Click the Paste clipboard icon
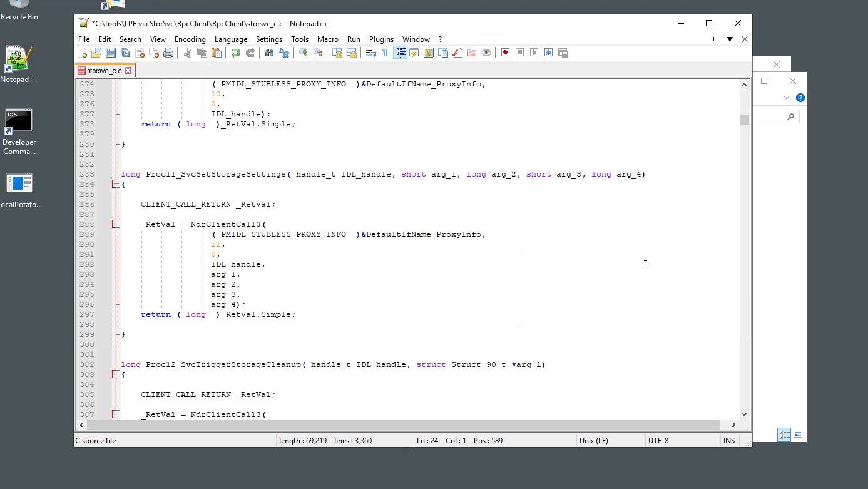This screenshot has height=489, width=868. point(216,53)
